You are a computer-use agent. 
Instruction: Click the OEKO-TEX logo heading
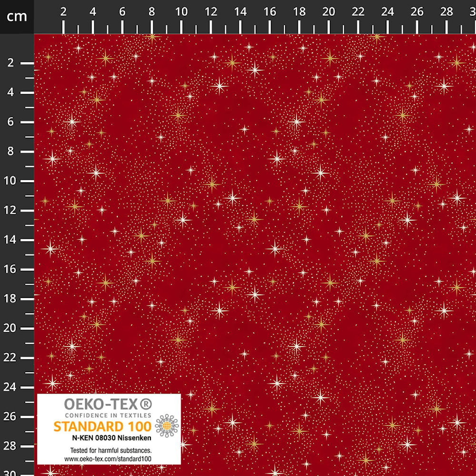[x=108, y=404]
